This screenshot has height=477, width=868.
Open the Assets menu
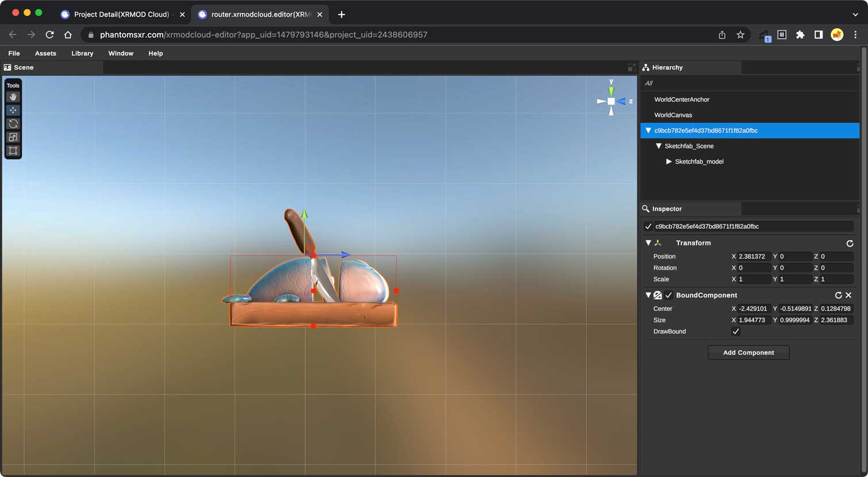(45, 53)
